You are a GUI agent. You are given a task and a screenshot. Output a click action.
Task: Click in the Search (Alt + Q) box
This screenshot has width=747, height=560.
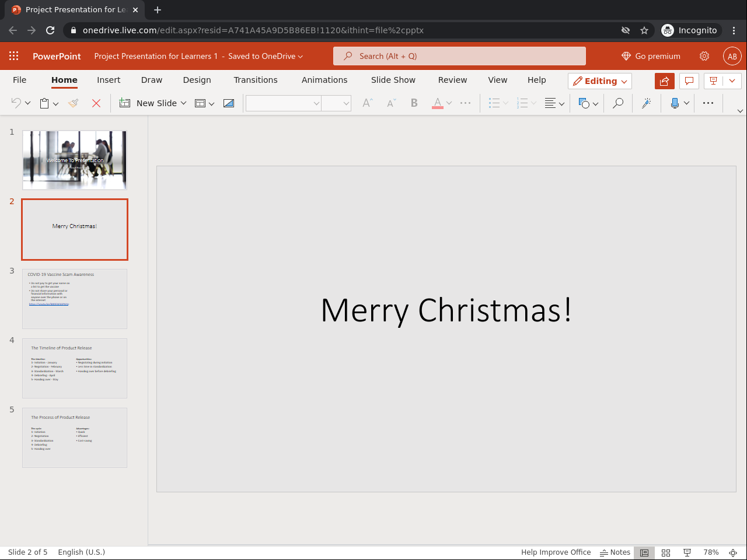(459, 56)
